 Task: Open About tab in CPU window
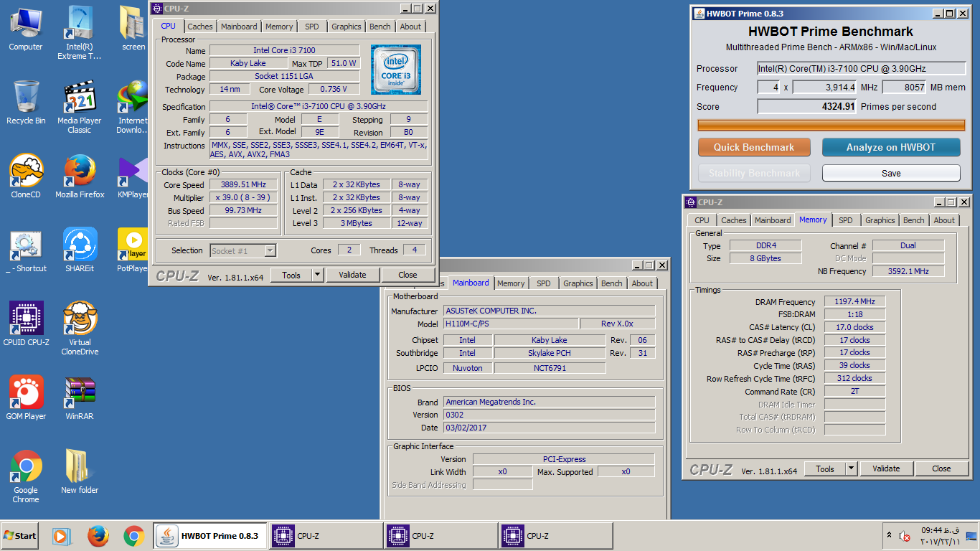coord(410,27)
